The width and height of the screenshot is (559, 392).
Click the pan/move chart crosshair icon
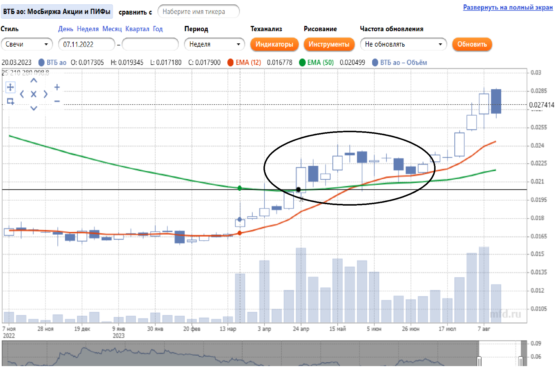10,87
